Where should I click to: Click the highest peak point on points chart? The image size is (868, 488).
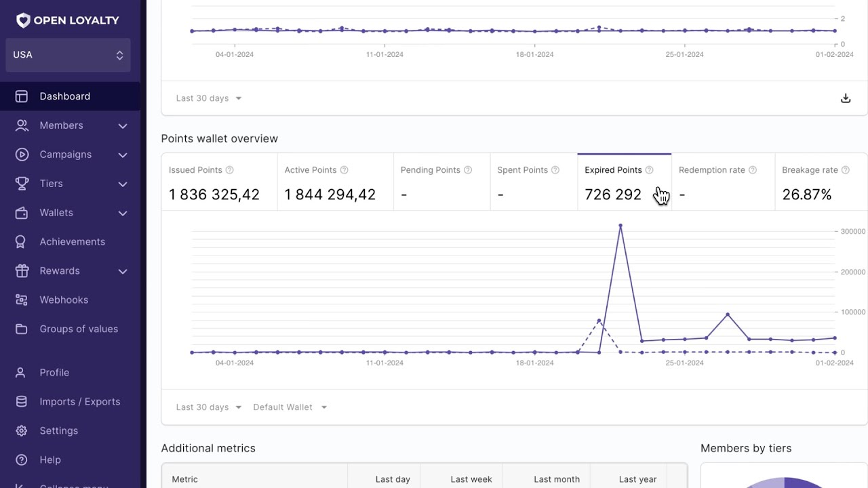(x=620, y=226)
